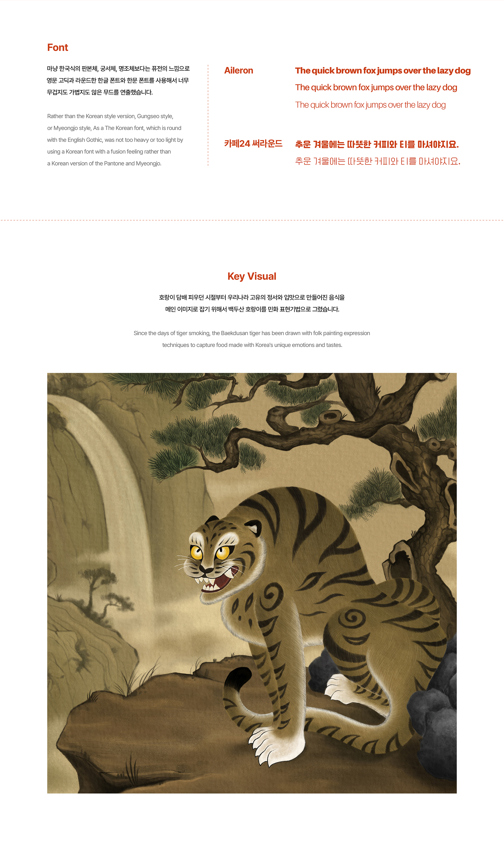504x856 pixels.
Task: Click the Korean font description paragraph
Action: click(x=118, y=81)
